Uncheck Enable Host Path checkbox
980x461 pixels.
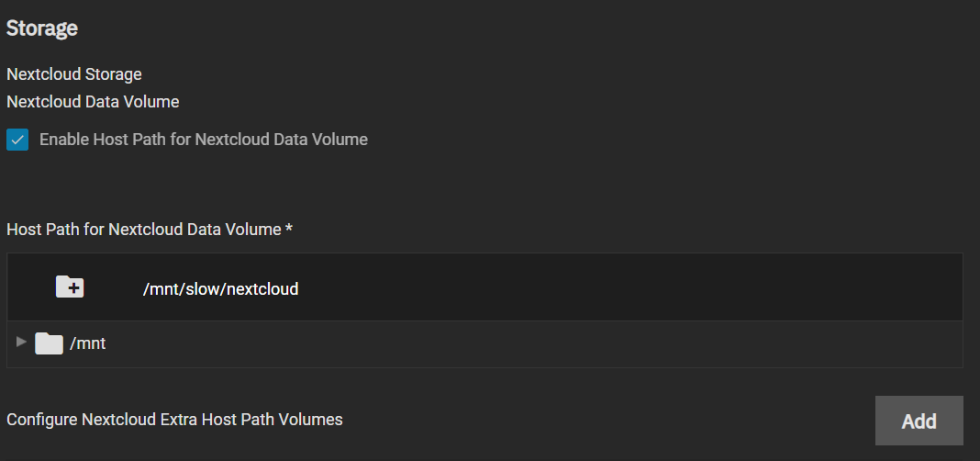click(x=17, y=140)
